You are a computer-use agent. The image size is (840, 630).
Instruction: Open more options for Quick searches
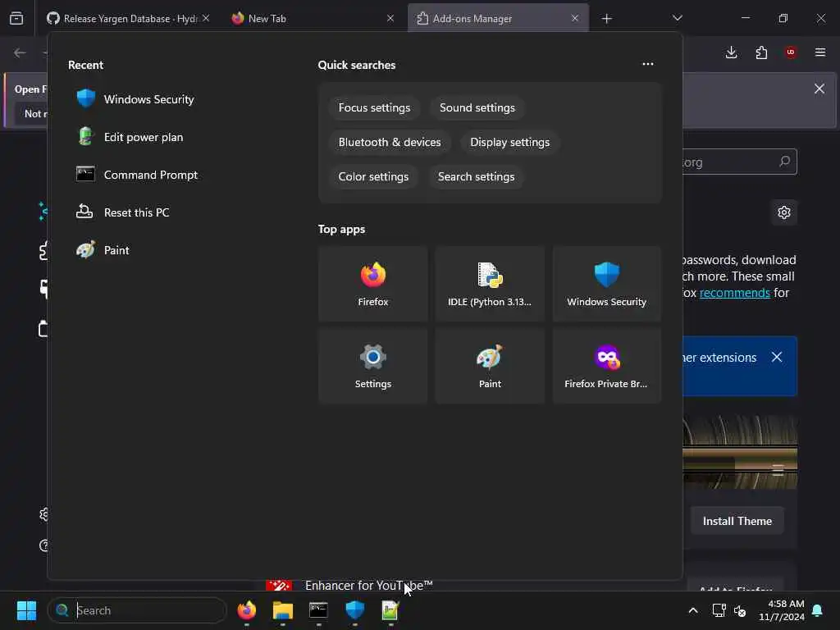(x=648, y=64)
